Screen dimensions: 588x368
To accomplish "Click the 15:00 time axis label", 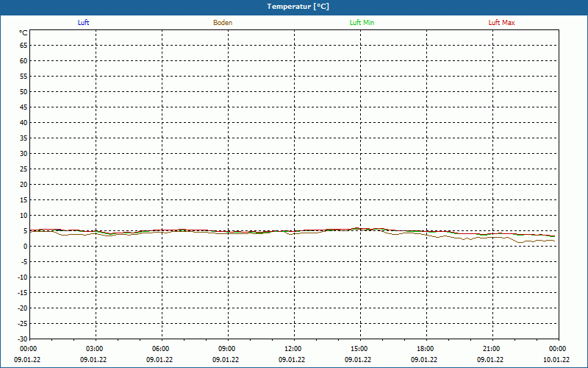I will tap(360, 349).
